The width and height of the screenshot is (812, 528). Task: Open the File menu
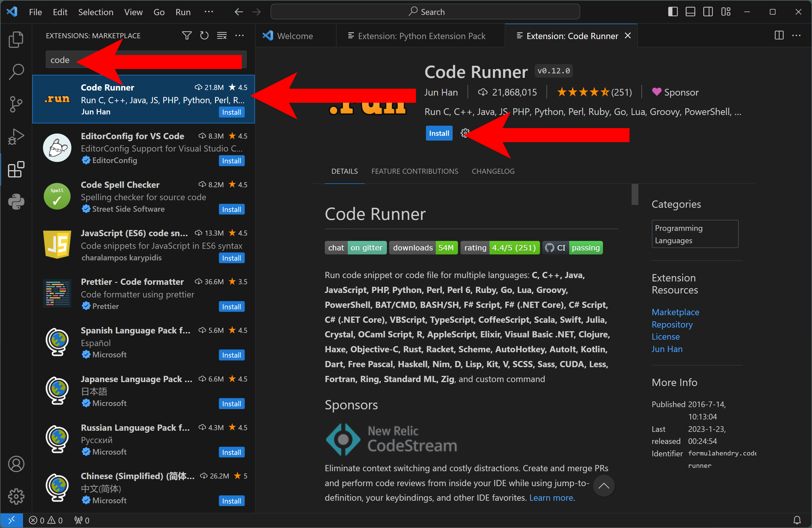[35, 12]
